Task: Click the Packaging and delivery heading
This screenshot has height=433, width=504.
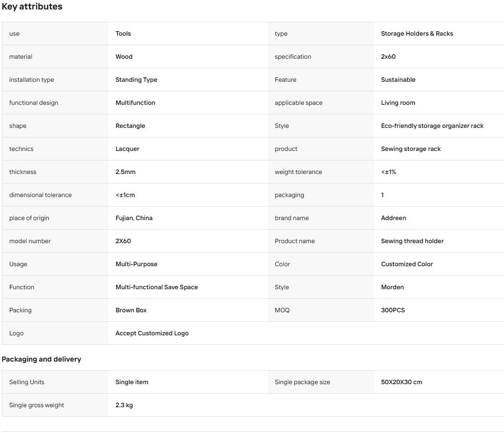Action: coord(41,359)
